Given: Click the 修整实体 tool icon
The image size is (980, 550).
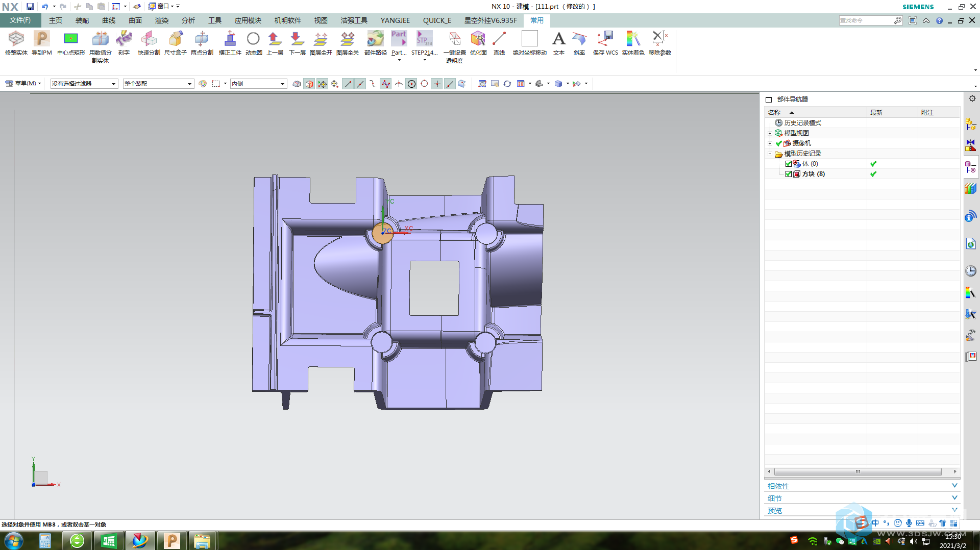Looking at the screenshot, I should point(16,39).
